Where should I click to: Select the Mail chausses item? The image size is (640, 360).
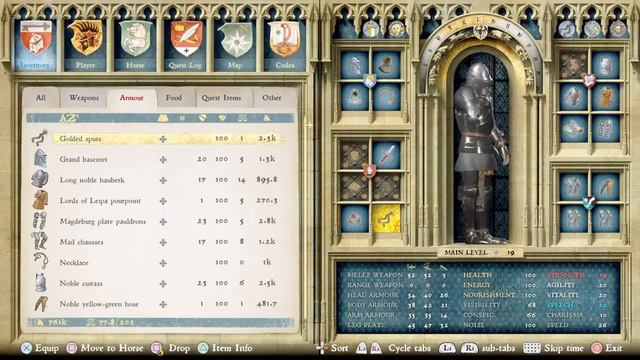pyautogui.click(x=169, y=242)
